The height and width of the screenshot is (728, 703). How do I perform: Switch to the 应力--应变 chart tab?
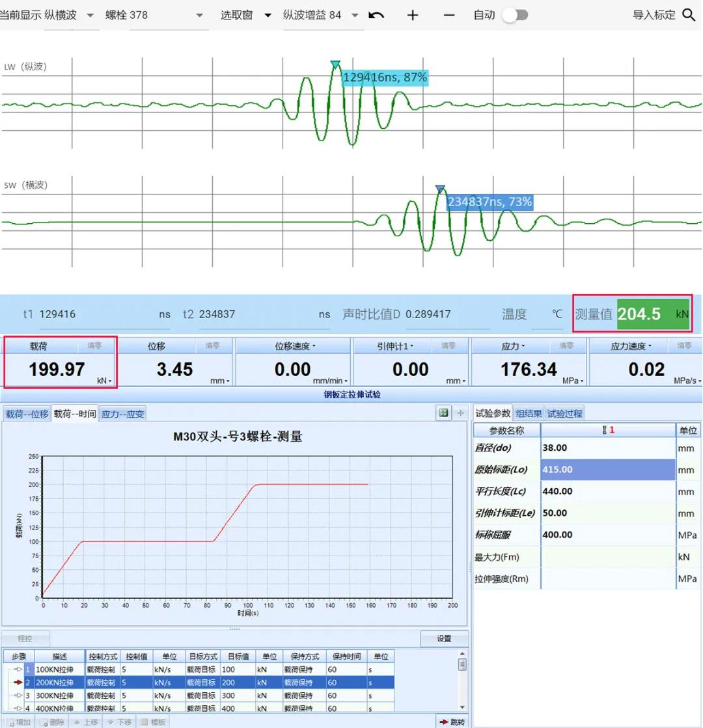coord(122,414)
